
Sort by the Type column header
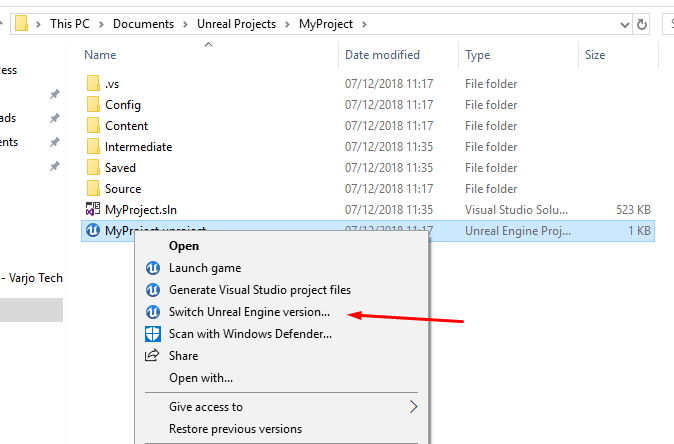pos(478,55)
